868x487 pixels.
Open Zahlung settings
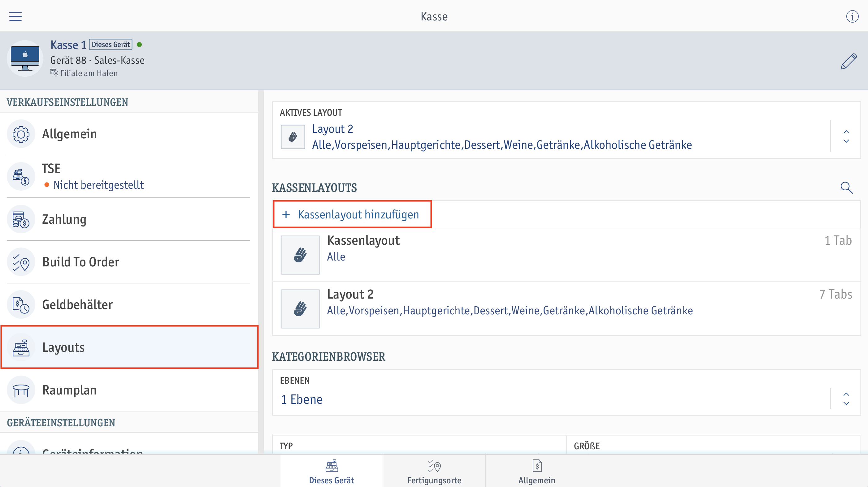pos(129,219)
